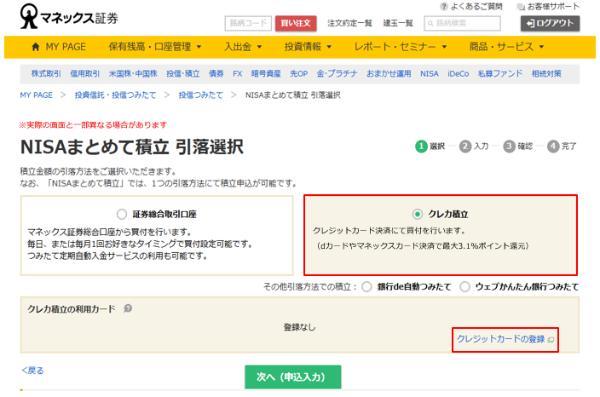Expand the 商品・サービス dropdown menu
Screen dimensions: 600x397
pos(507,47)
